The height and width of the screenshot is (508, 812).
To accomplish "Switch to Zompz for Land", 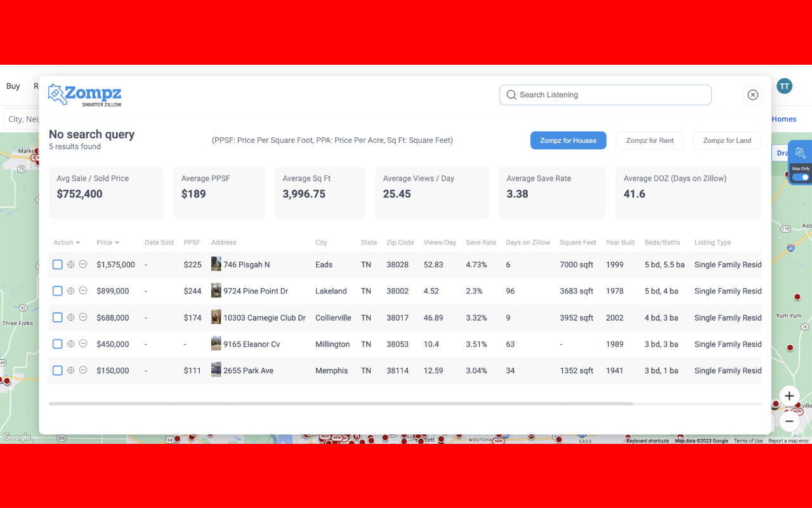I will click(x=727, y=140).
